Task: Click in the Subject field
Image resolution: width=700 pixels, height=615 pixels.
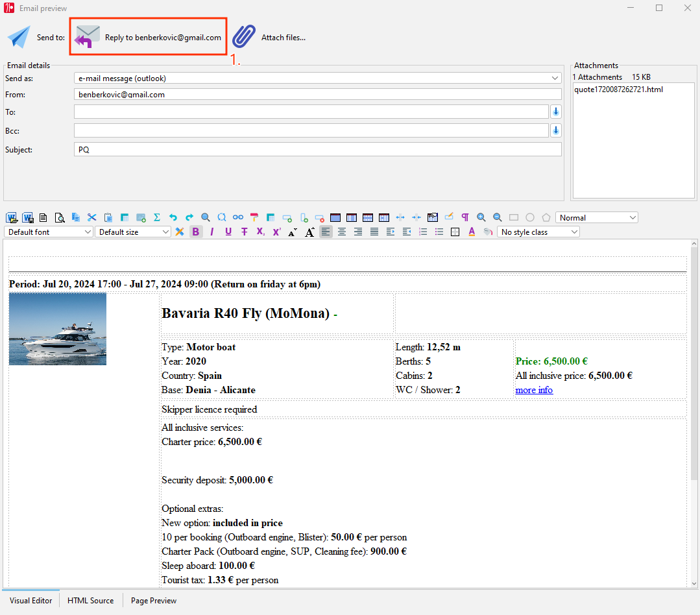Action: point(317,149)
